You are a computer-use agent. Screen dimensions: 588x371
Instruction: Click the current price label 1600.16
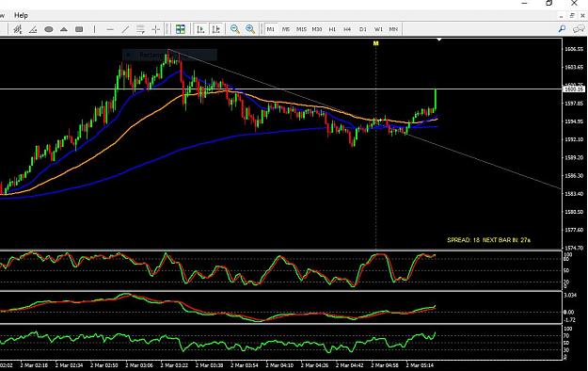574,89
